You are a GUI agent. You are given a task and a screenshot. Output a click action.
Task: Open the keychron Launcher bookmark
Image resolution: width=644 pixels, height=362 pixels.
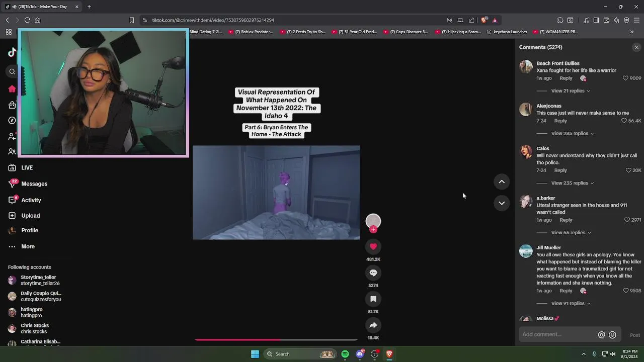[507, 32]
